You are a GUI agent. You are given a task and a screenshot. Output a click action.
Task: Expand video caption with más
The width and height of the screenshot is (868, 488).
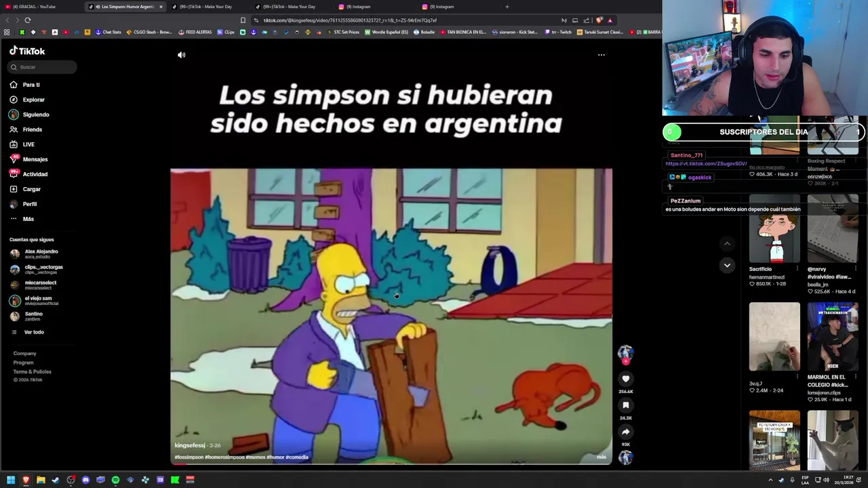pyautogui.click(x=601, y=457)
